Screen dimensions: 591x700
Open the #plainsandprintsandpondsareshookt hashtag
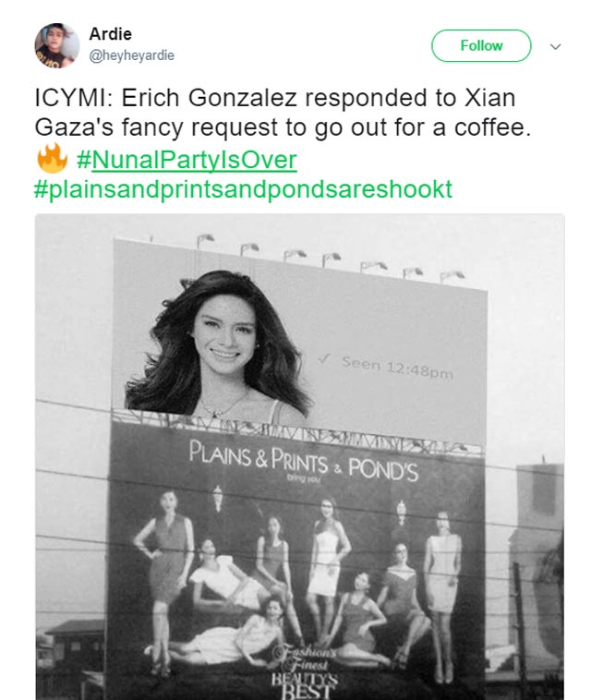click(243, 189)
